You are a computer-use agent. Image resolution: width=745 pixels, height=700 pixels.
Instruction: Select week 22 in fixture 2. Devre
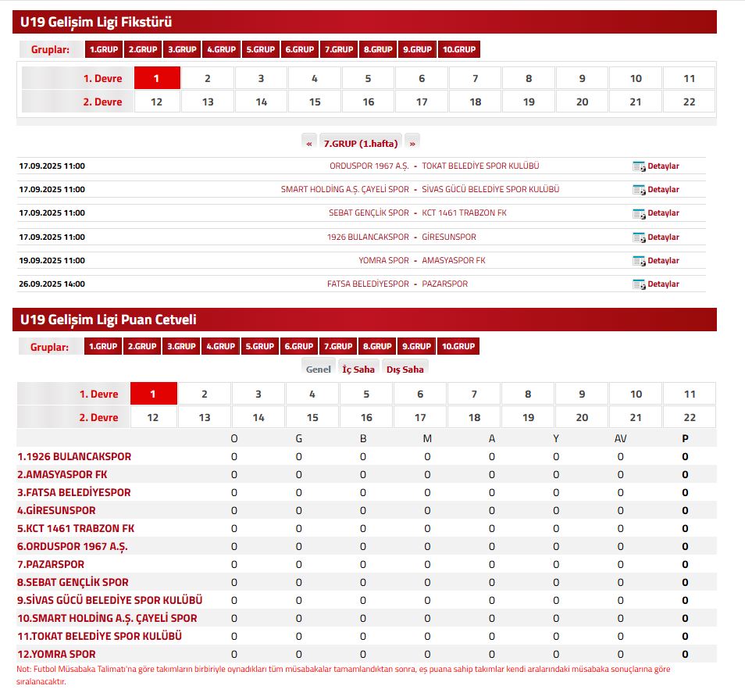click(689, 102)
